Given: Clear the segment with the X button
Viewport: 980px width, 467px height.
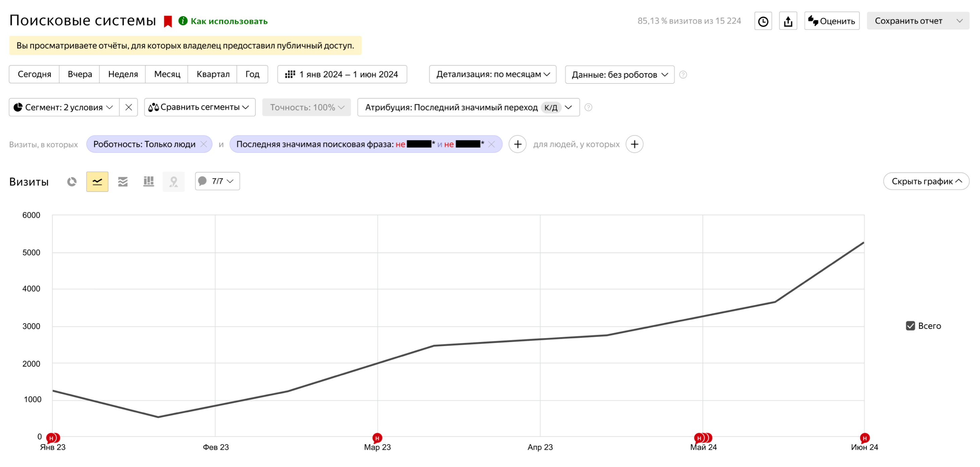Looking at the screenshot, I should 129,107.
